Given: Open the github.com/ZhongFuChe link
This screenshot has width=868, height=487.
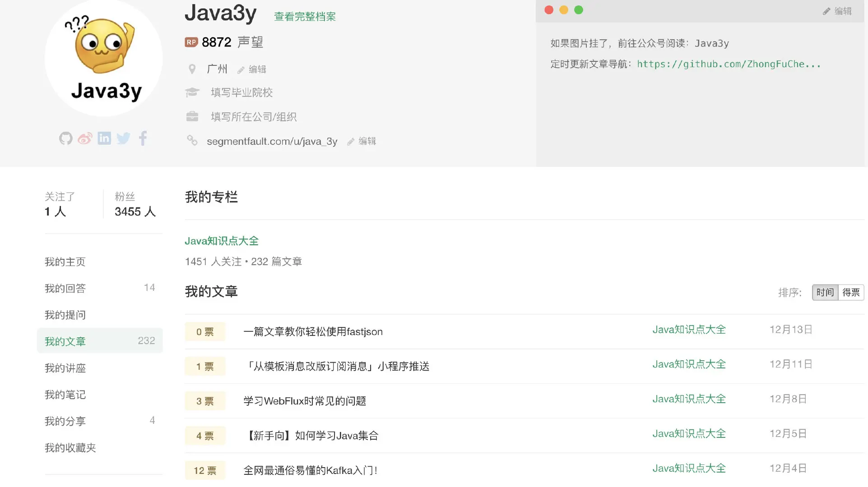Looking at the screenshot, I should 729,64.
